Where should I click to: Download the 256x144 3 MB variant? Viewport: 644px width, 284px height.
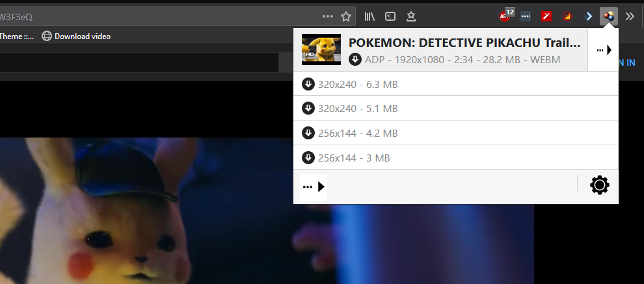(x=308, y=158)
